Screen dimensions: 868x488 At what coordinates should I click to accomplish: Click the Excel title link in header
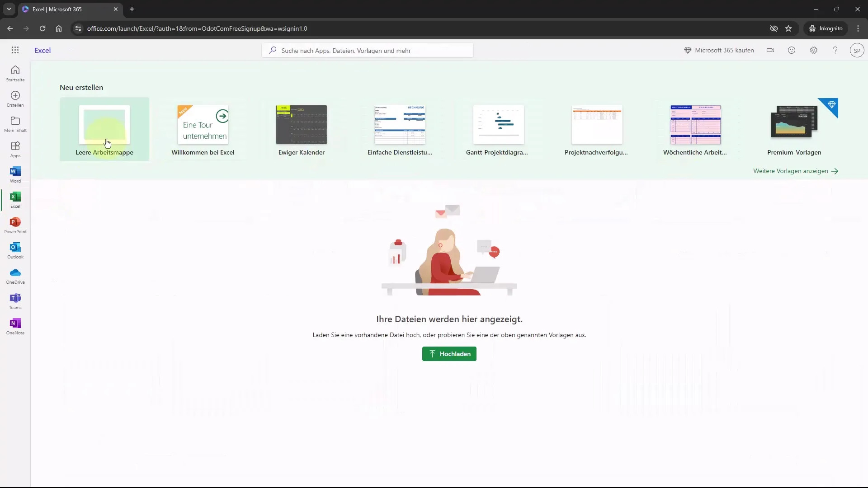point(42,50)
